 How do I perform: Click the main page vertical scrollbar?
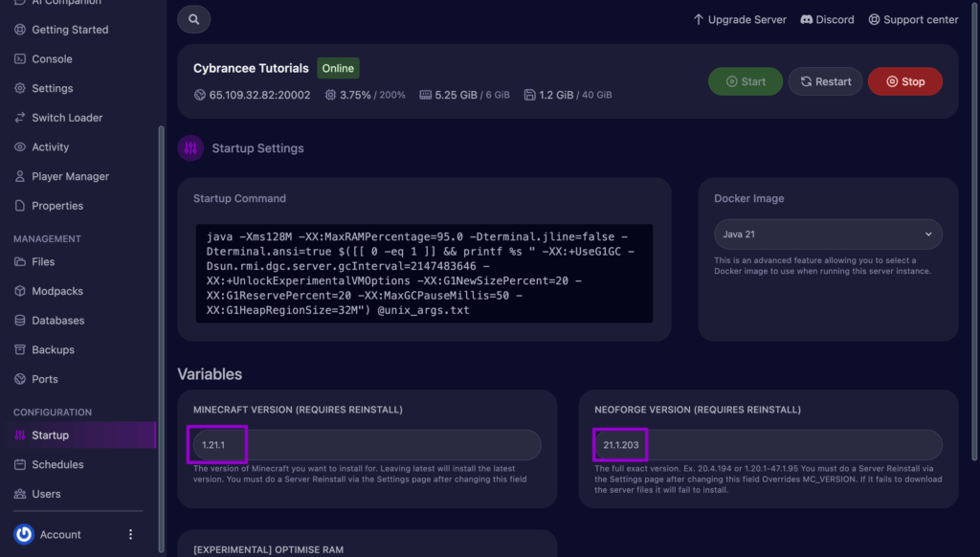(x=975, y=232)
